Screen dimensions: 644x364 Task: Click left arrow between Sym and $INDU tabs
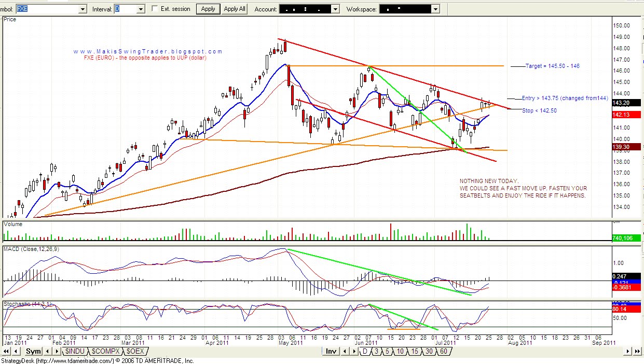tap(48, 352)
